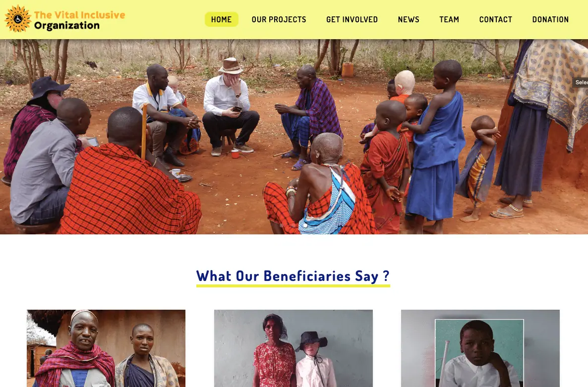Click the yellow underline beneath the heading
Viewport: 588px width, 387px height.
293,286
